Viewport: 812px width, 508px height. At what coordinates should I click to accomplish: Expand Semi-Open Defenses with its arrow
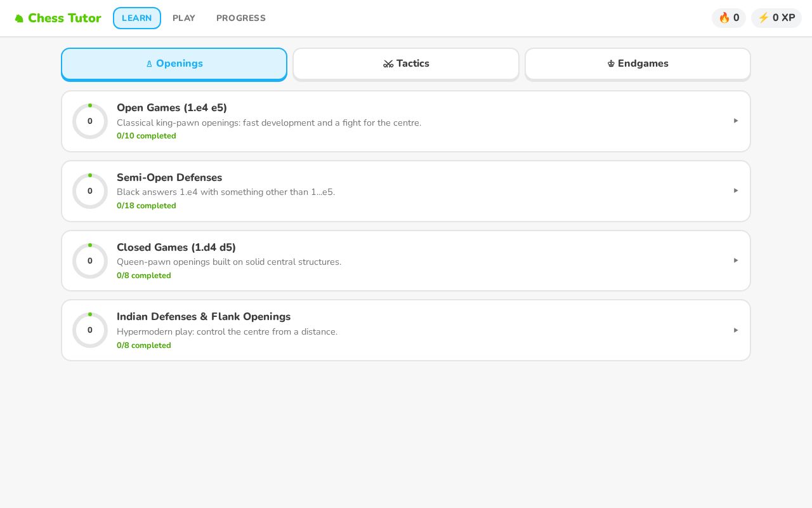pyautogui.click(x=736, y=190)
